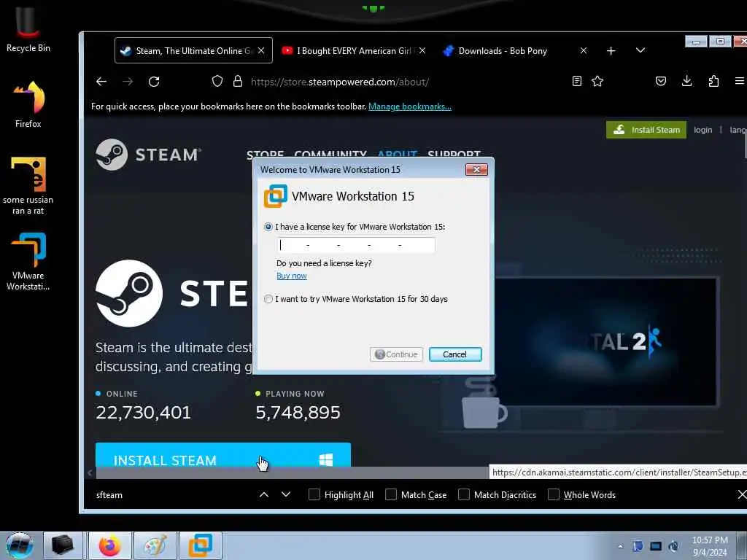Open the Windows Start orb

coord(20,545)
